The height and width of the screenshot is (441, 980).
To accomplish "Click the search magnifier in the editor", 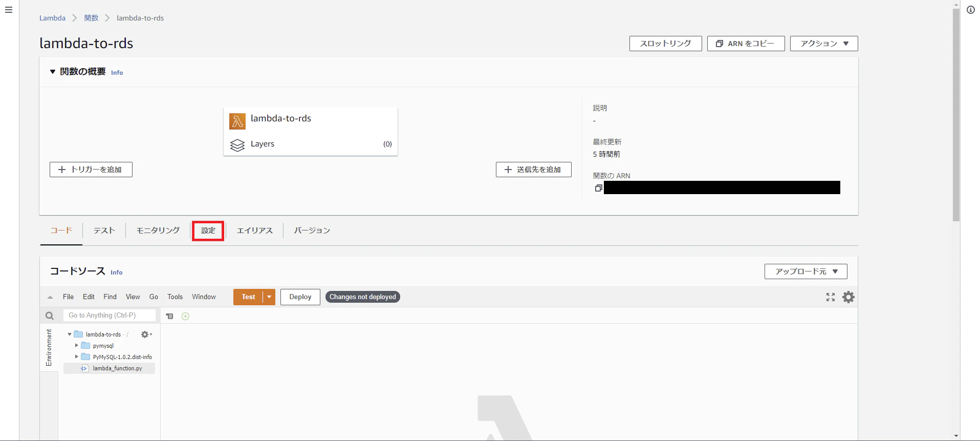I will (50, 316).
